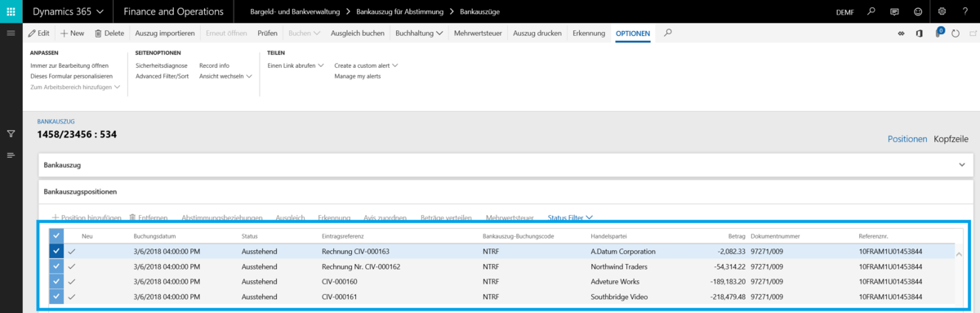Screen dimensions: 980x313
Task: Toggle row checkbox for Northwind Traders
Action: 56,266
